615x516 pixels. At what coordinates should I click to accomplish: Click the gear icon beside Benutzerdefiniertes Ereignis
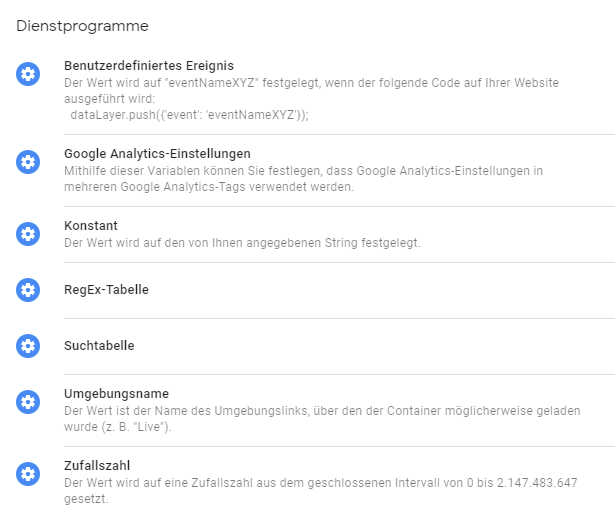pyautogui.click(x=28, y=74)
